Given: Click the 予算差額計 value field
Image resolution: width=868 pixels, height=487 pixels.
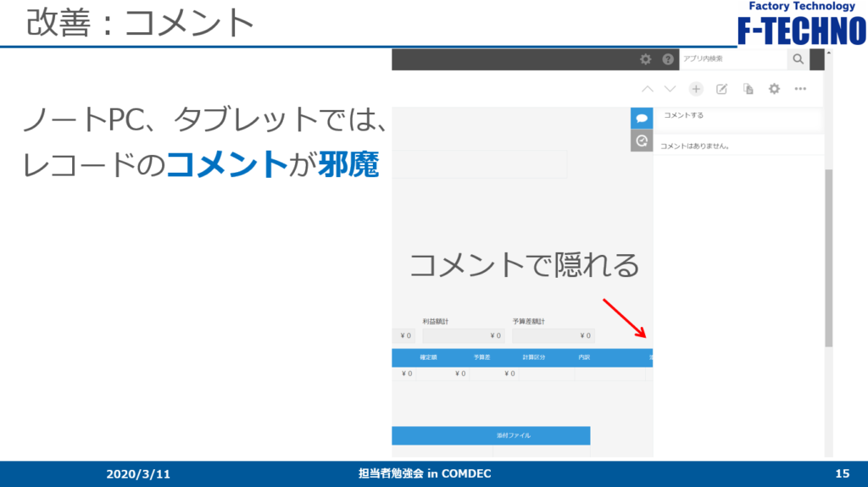Looking at the screenshot, I should click(x=553, y=336).
